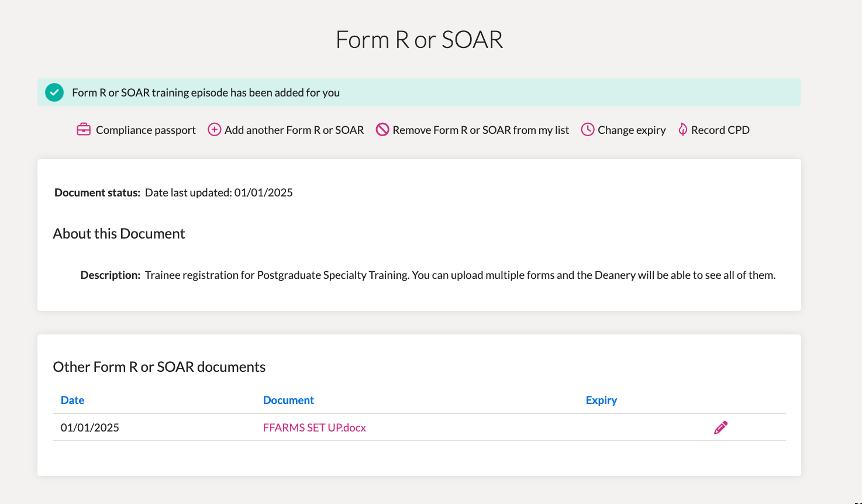Click the clock icon for Change expiry
This screenshot has width=862, height=504.
click(587, 130)
